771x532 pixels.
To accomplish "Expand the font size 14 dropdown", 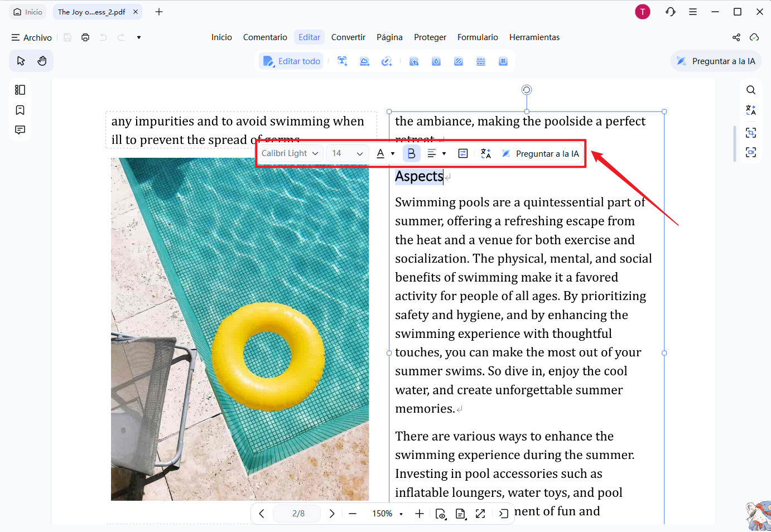I will (x=347, y=153).
